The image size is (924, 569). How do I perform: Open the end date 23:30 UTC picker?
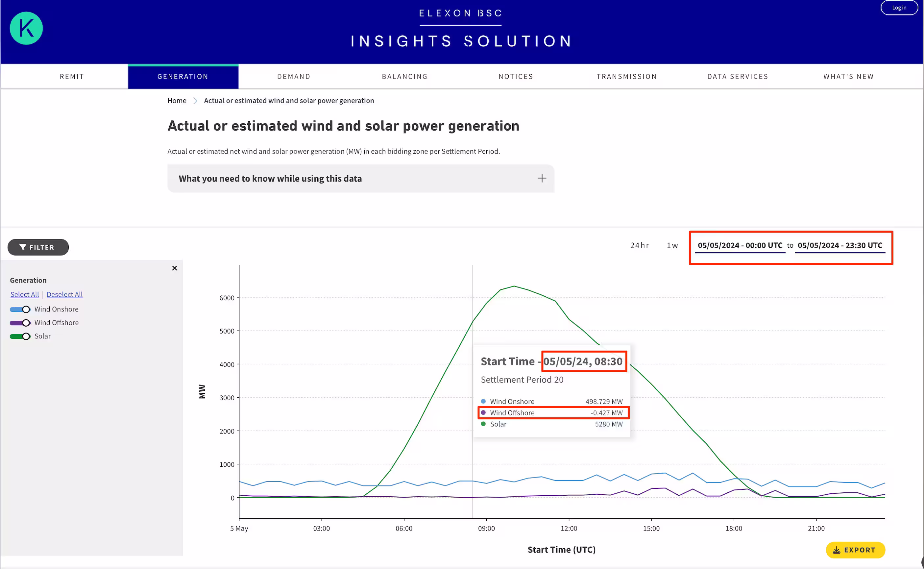(x=840, y=245)
